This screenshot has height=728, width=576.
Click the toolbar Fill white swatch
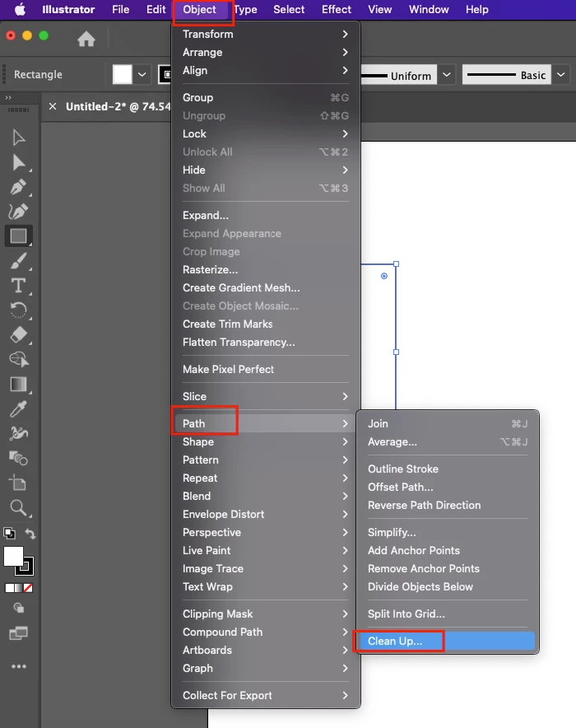click(13, 556)
